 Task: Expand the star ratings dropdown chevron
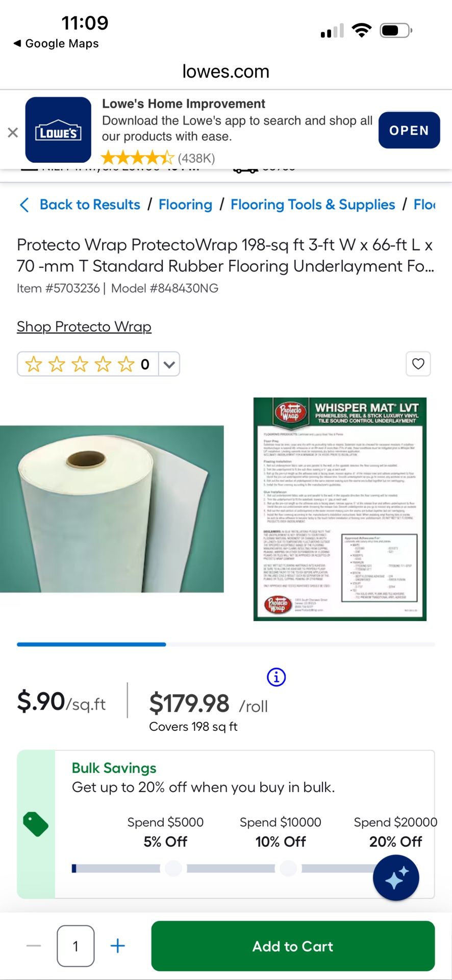click(169, 364)
